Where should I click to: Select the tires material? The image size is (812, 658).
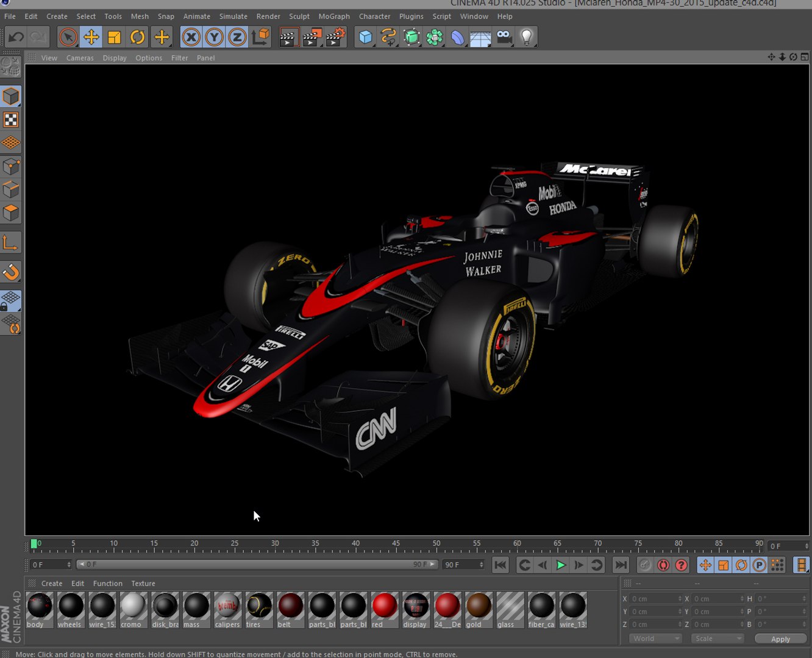259,609
